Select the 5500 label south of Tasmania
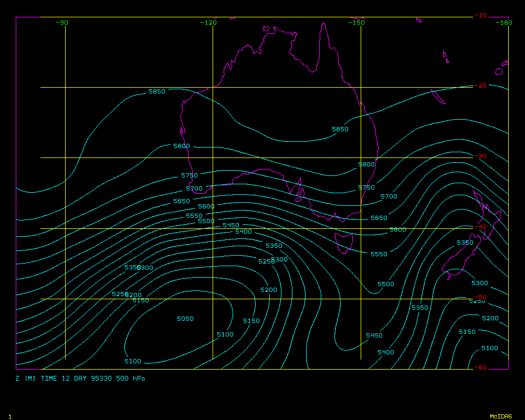 coord(385,284)
